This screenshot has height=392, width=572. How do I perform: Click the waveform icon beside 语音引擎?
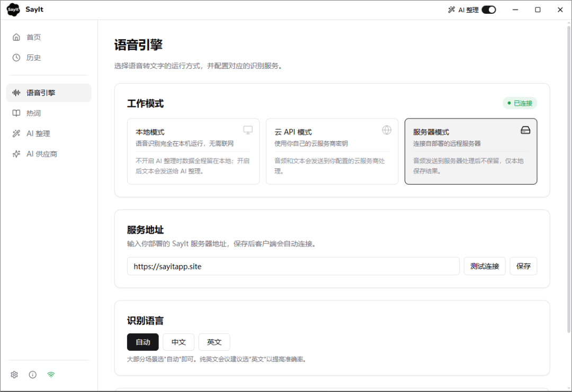coord(16,93)
